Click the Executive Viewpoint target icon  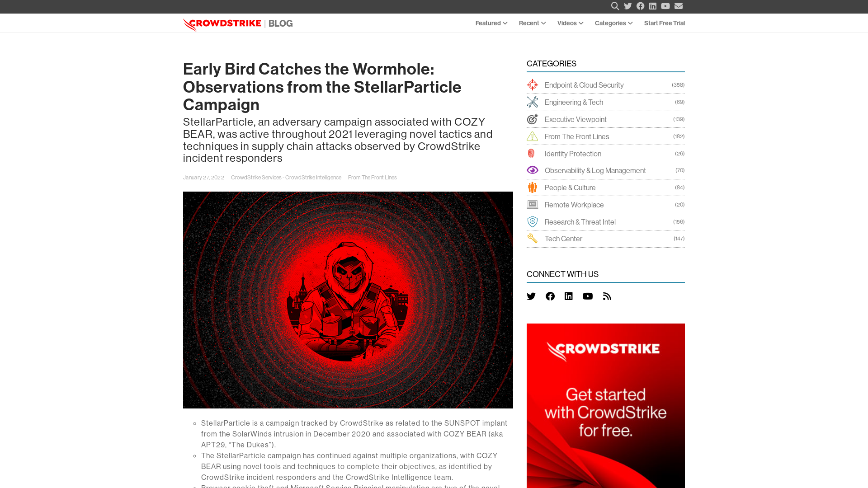point(533,119)
